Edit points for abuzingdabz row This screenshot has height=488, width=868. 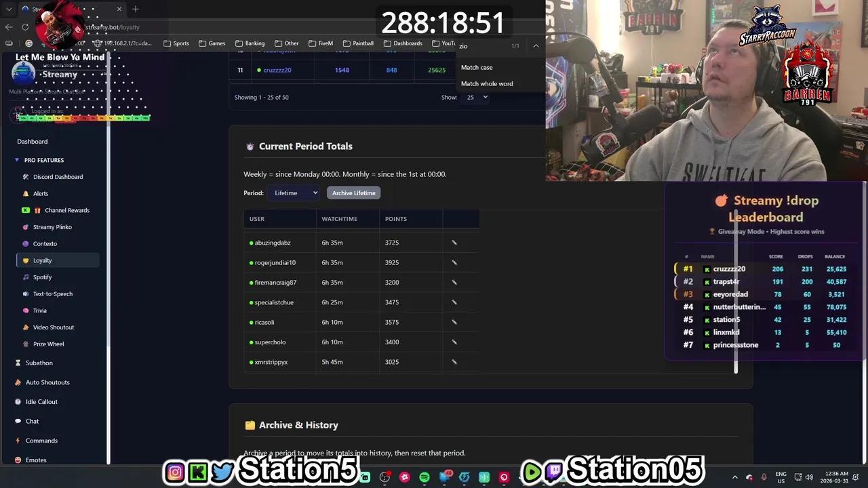coord(454,243)
